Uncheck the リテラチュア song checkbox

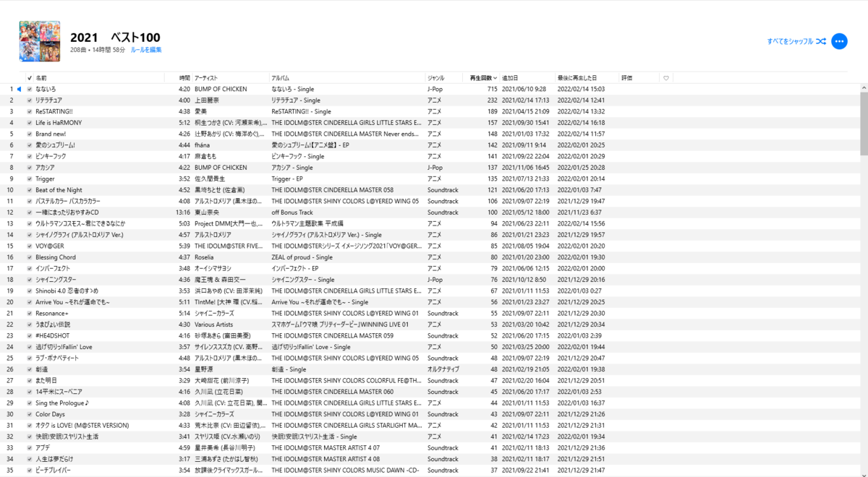(x=30, y=100)
